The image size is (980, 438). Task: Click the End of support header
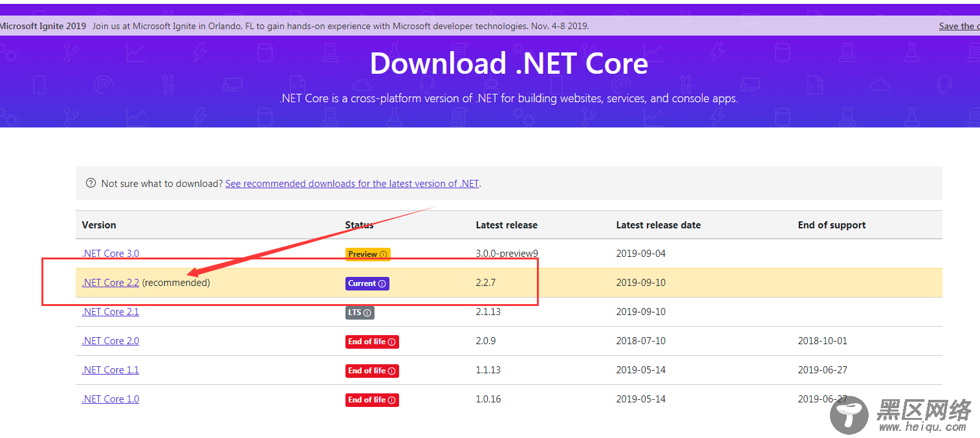[x=832, y=225]
